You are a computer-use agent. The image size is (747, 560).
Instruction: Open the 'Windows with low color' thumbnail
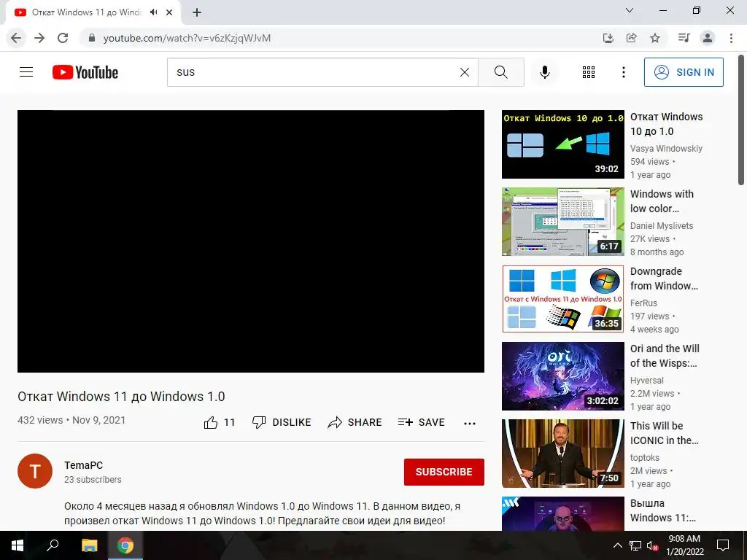pos(562,222)
